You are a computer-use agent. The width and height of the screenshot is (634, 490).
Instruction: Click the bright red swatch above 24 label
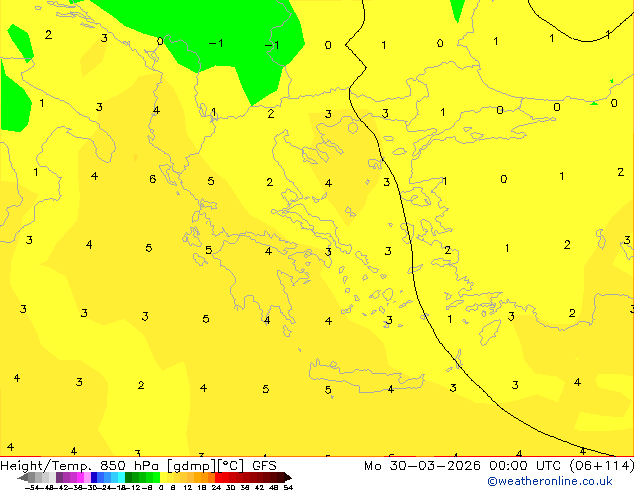coord(219,477)
